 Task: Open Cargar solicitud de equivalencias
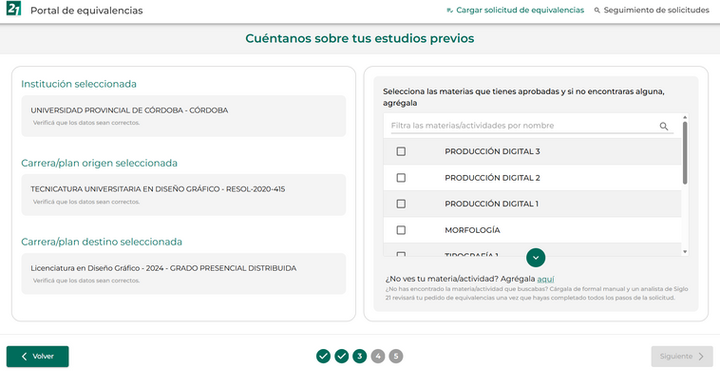pos(515,10)
